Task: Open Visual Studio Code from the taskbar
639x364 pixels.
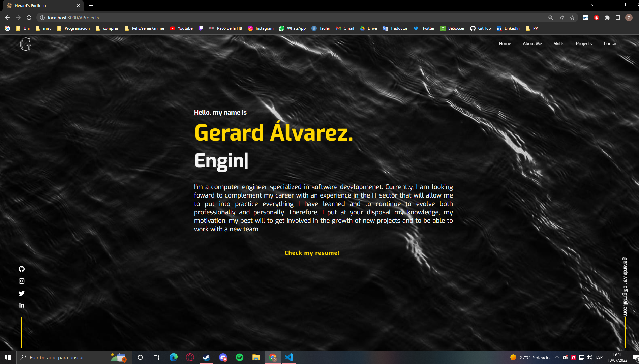Action: 289,357
